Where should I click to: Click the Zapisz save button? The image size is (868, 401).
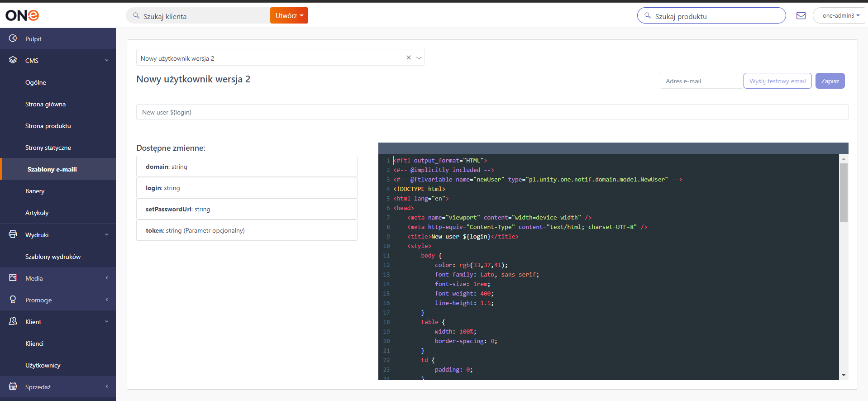coord(830,81)
